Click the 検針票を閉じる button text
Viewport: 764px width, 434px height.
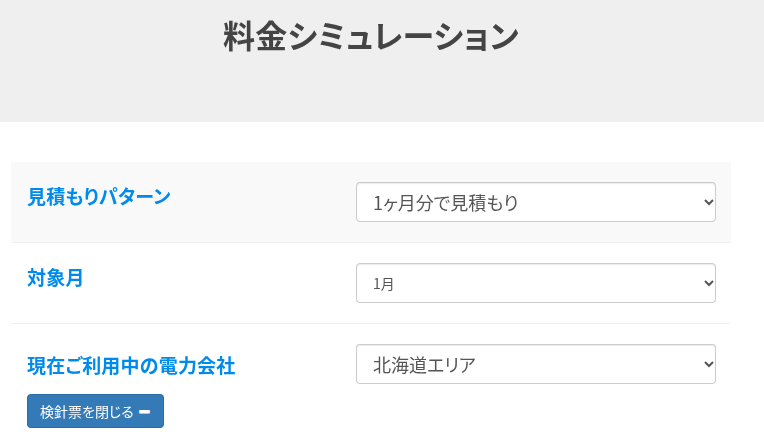86,412
